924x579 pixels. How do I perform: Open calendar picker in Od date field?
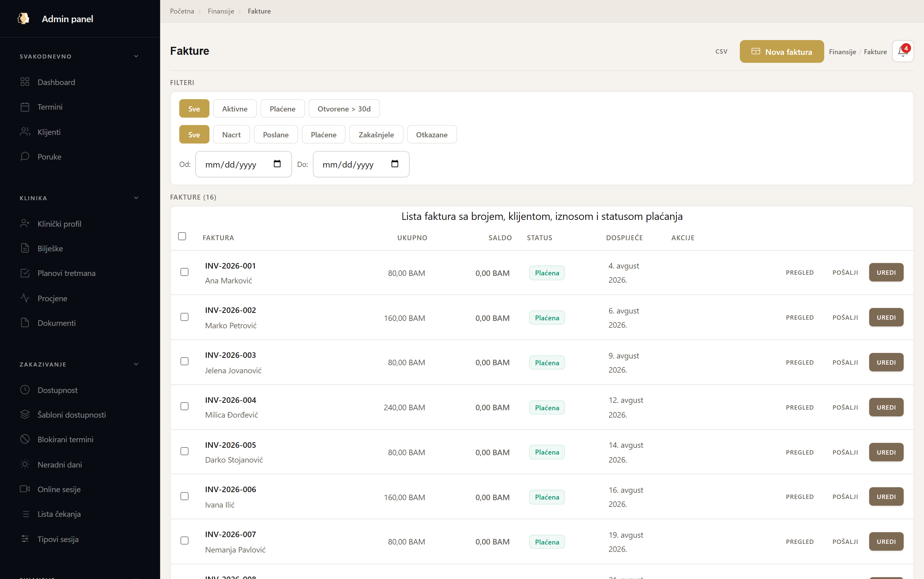(277, 164)
